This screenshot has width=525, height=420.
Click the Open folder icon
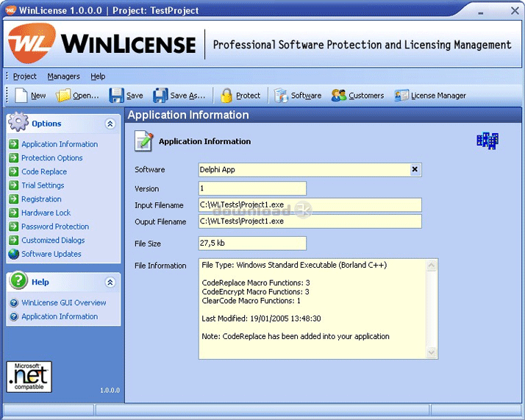coord(63,96)
